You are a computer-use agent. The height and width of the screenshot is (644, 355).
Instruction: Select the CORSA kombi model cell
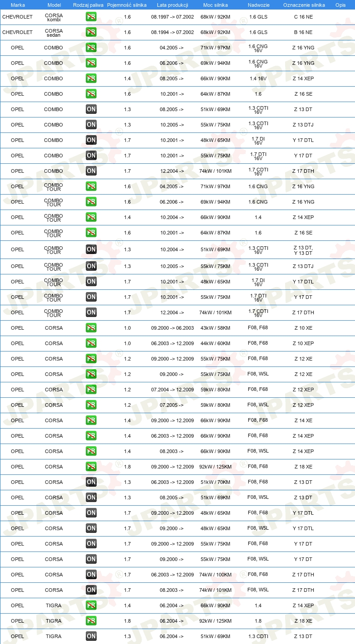(54, 17)
